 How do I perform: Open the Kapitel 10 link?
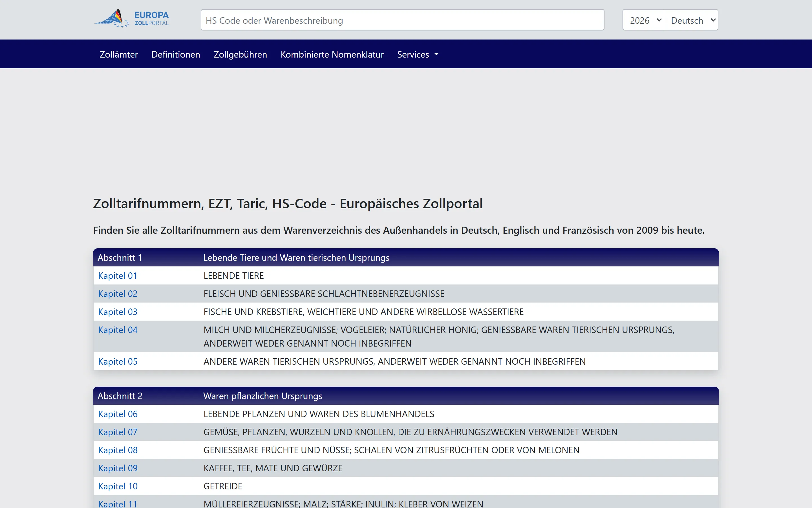(x=118, y=486)
